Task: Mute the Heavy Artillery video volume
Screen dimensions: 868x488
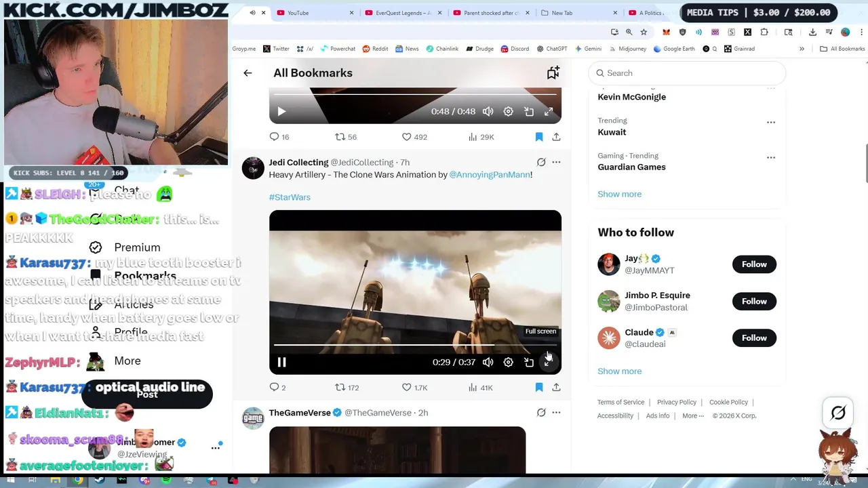Action: coord(488,363)
